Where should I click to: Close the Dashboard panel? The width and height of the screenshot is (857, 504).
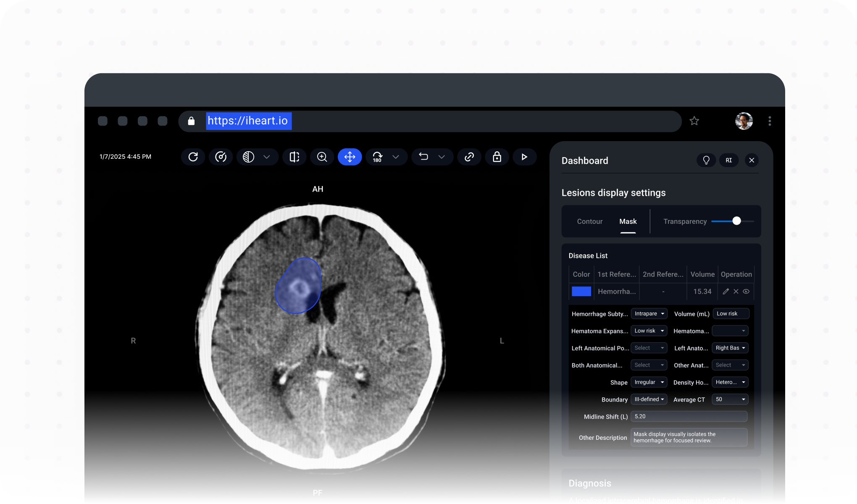tap(752, 160)
